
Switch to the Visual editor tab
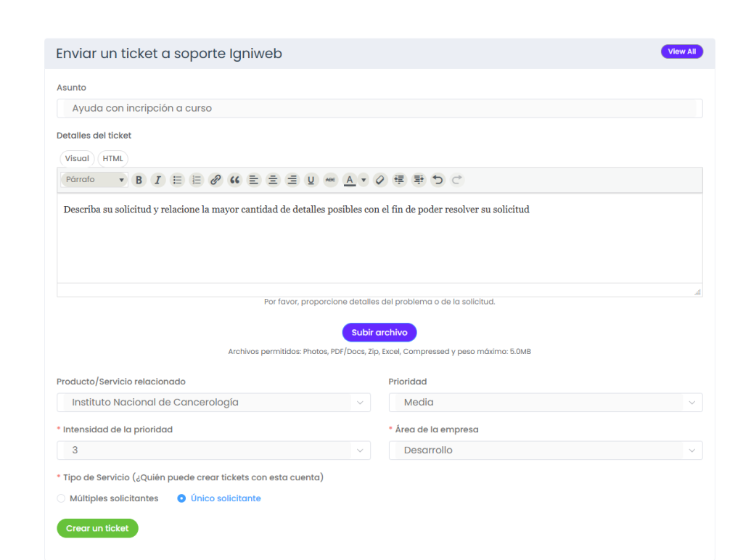tap(77, 159)
